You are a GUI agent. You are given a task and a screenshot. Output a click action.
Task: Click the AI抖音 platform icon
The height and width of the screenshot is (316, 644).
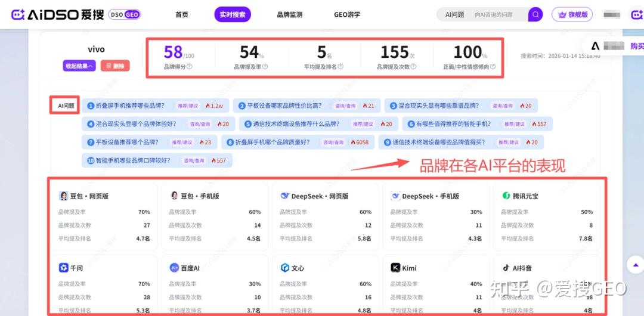pyautogui.click(x=506, y=268)
